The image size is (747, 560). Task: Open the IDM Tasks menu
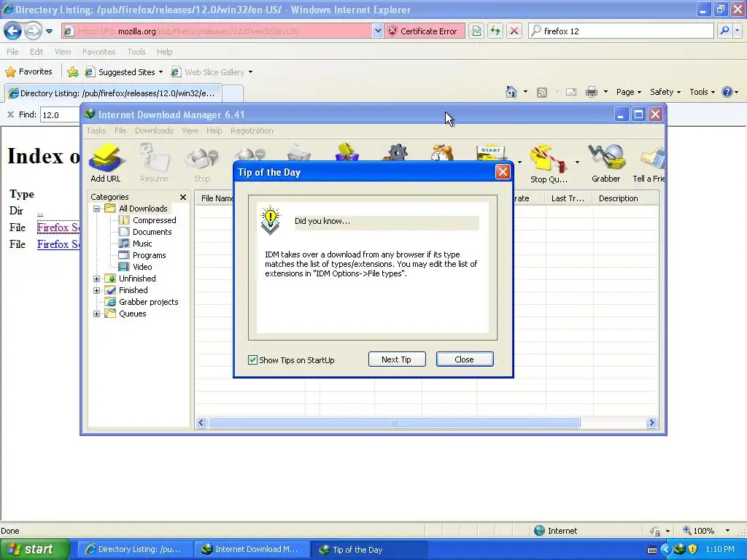(x=96, y=131)
